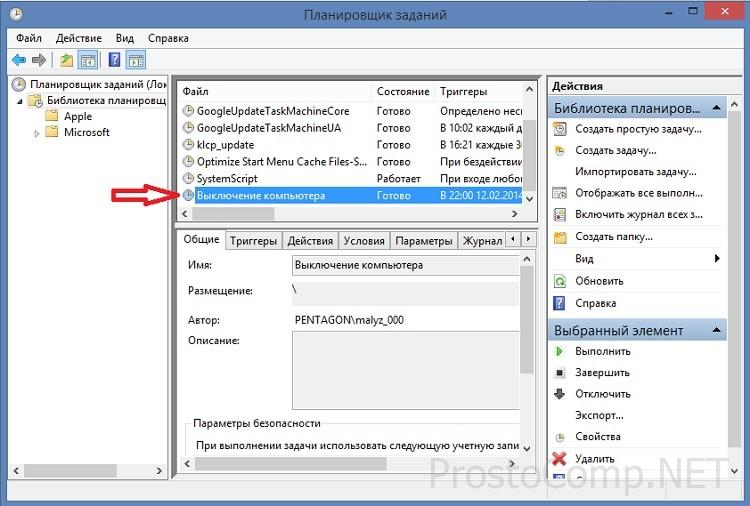Click the Создать простую задачу icon

(560, 129)
